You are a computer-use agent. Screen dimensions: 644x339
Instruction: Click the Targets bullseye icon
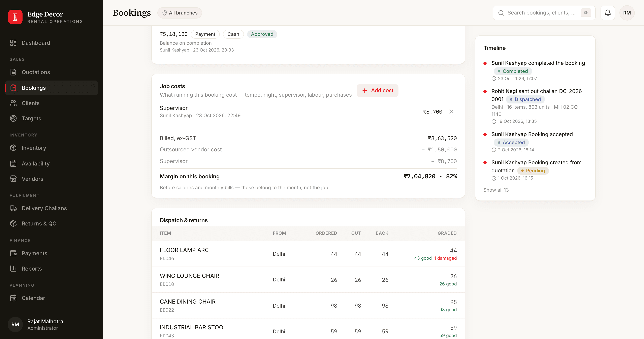13,119
